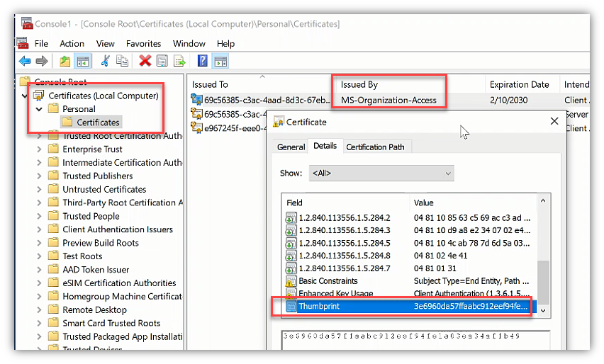Select Client Authentication Issuers folder
Screen dimensions: 604x364
point(118,229)
